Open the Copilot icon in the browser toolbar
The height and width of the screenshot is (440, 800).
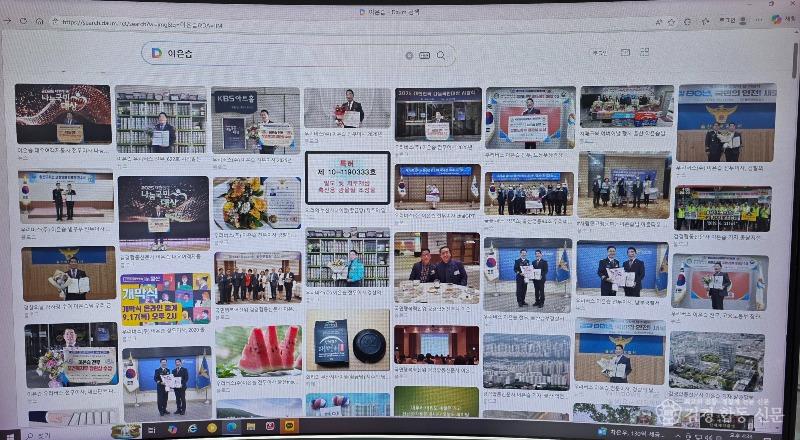[x=778, y=21]
